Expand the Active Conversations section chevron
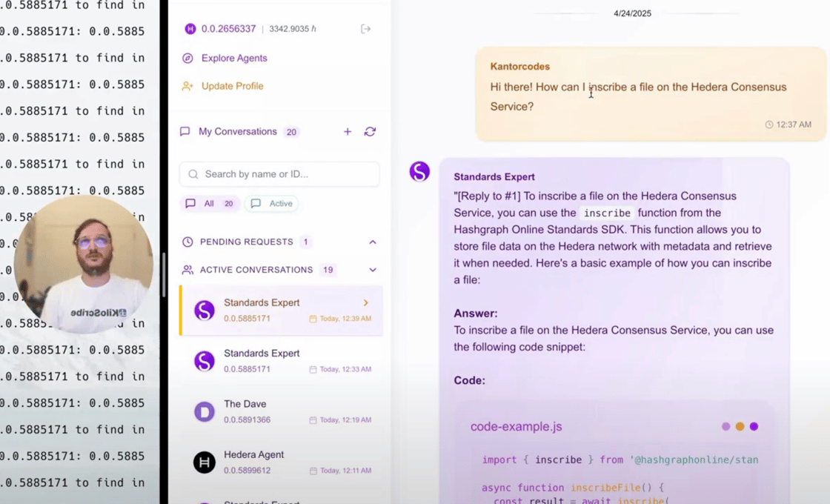Screen dimensions: 830x504 tap(373, 270)
